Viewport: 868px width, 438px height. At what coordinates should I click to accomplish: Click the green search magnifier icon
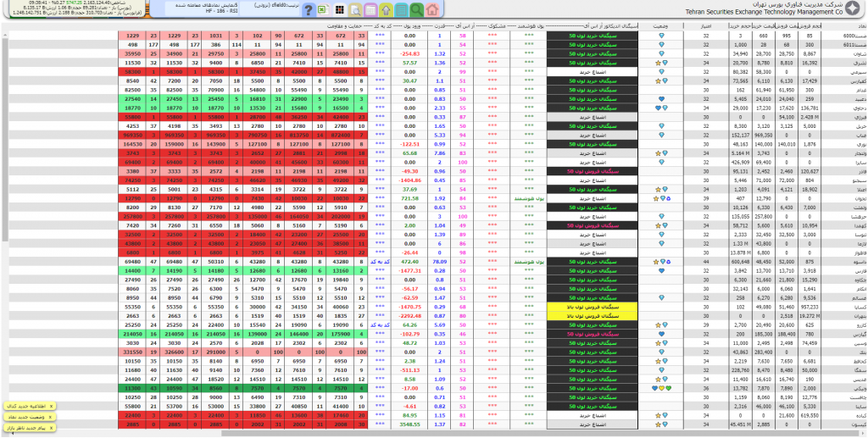417,9
